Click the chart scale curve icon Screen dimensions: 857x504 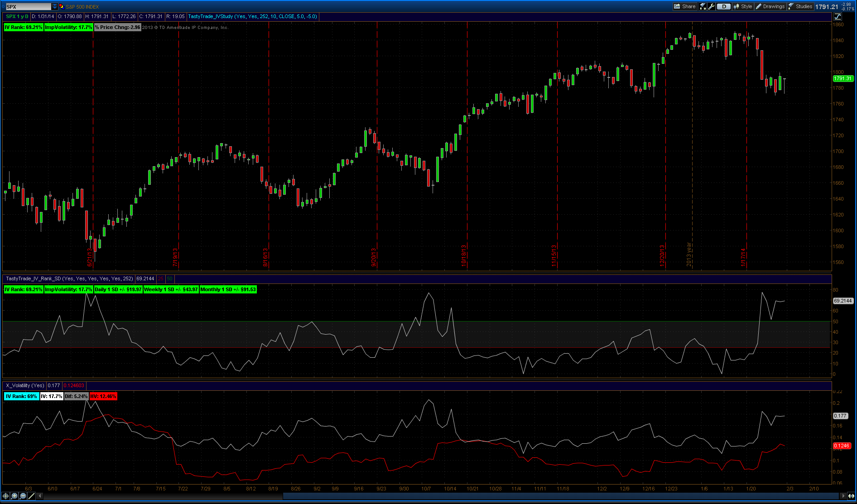[838, 16]
